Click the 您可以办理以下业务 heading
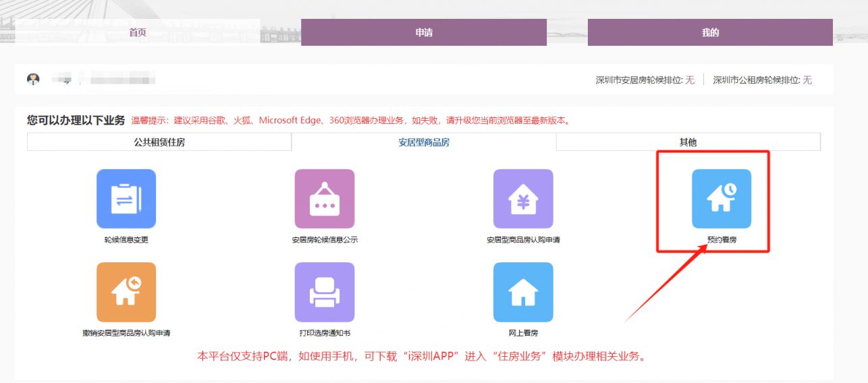Viewport: 868px width, 383px height. (76, 121)
